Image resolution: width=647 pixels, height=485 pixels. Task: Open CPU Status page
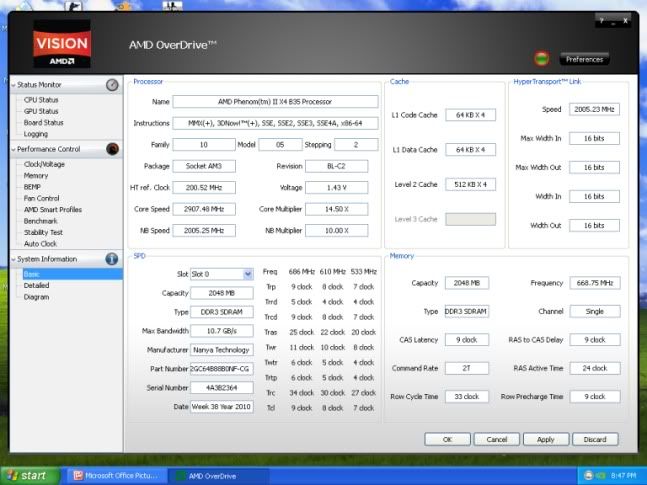[41, 100]
